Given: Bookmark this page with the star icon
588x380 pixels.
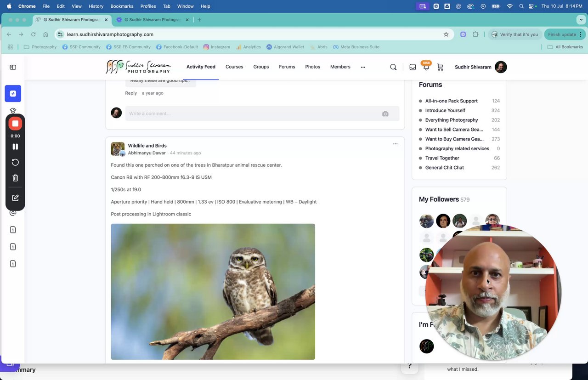Looking at the screenshot, I should tap(446, 34).
